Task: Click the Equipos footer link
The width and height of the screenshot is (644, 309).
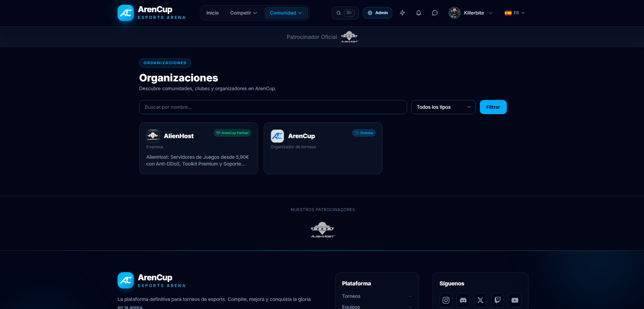Action: pos(351,307)
